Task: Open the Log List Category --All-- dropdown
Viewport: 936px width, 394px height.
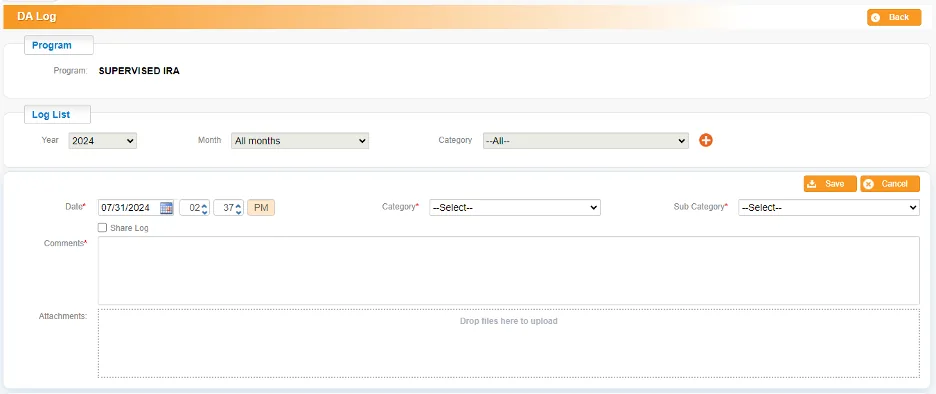Action: tap(585, 141)
